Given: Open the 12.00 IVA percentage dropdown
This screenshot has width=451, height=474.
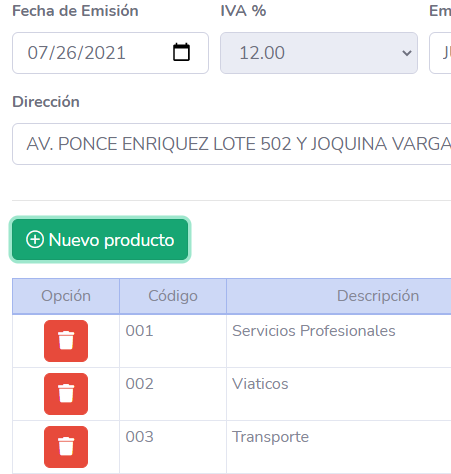Looking at the screenshot, I should (x=319, y=53).
